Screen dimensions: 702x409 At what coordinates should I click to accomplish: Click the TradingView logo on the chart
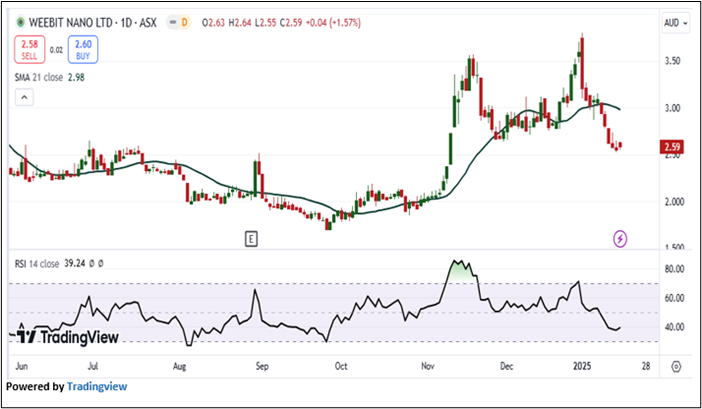pos(68,337)
